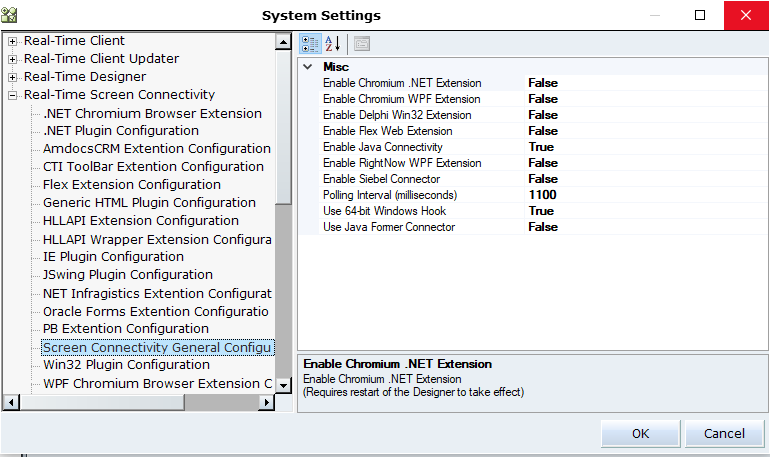
Task: Expand the Real-Time Designer node
Action: 13,77
